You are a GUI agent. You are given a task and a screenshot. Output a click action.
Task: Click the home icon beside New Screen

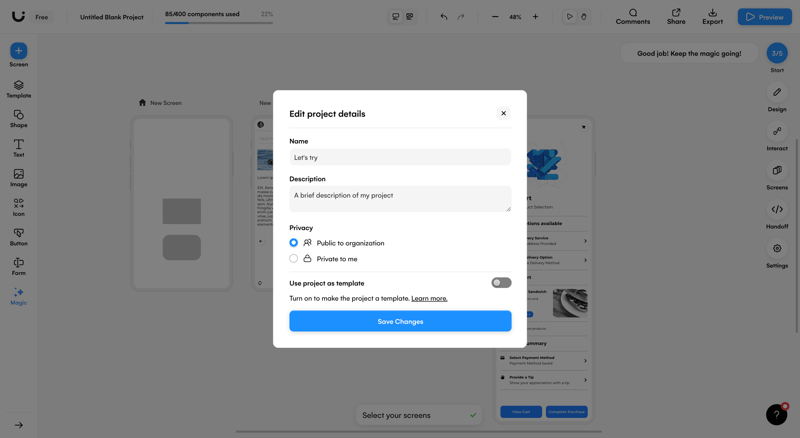tap(142, 103)
